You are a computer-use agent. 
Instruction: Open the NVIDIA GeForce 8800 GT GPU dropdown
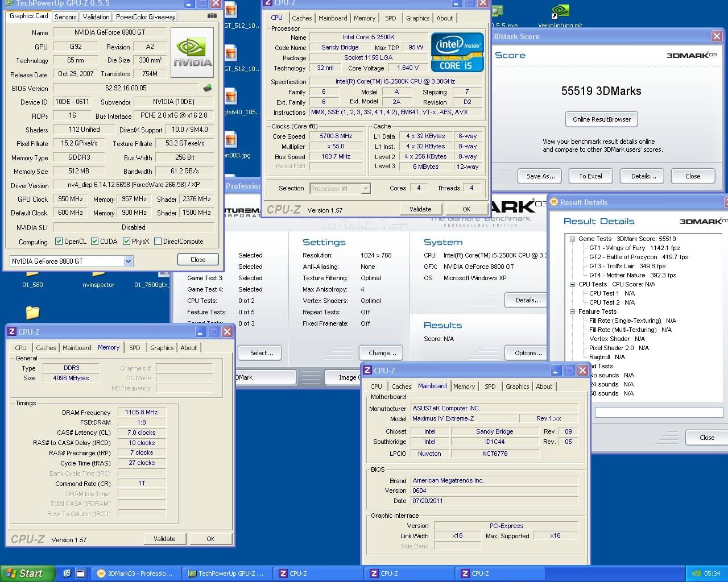tap(128, 261)
